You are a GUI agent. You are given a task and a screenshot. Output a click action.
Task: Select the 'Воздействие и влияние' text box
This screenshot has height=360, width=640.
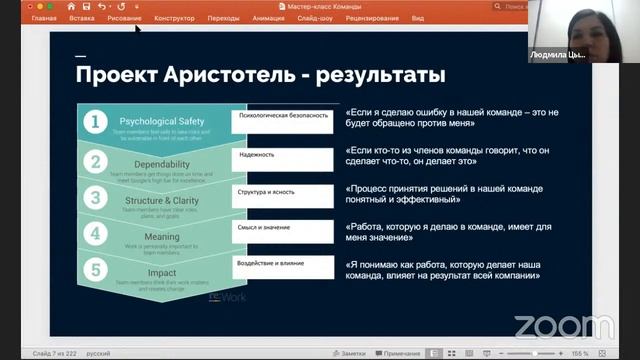283,267
